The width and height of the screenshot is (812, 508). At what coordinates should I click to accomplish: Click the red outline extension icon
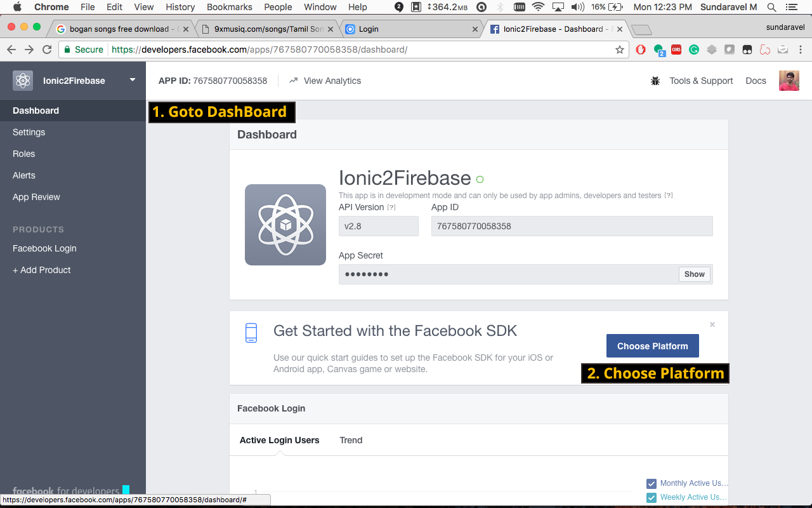pyautogui.click(x=765, y=50)
